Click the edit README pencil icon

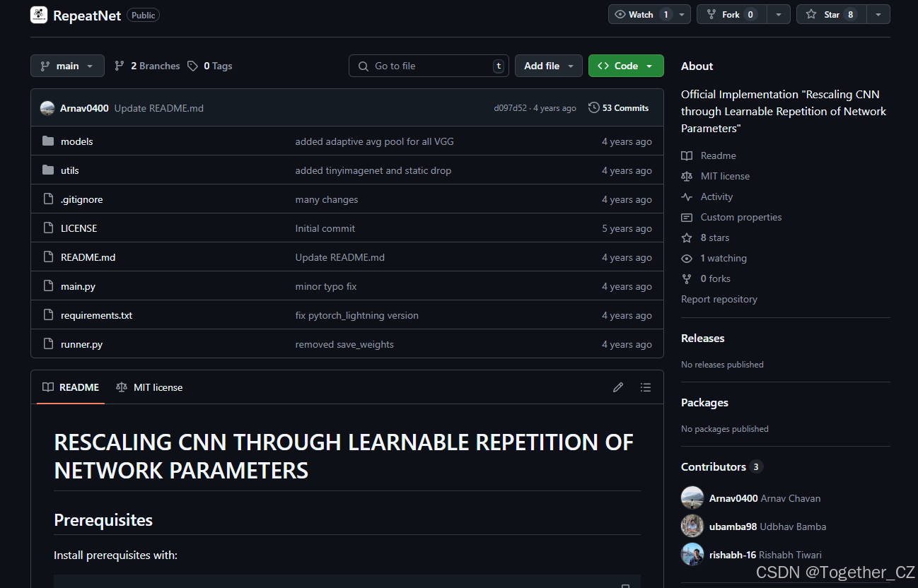pos(618,387)
